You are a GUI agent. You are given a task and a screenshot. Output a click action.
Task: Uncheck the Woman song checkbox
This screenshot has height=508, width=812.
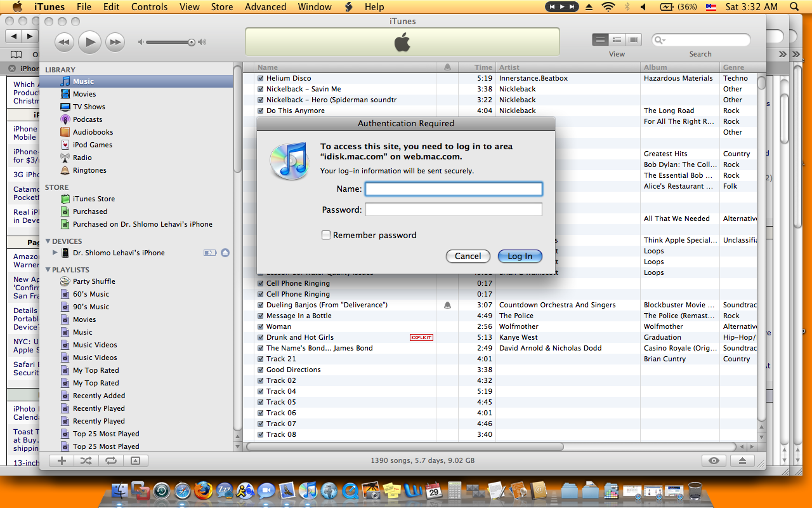pyautogui.click(x=261, y=326)
